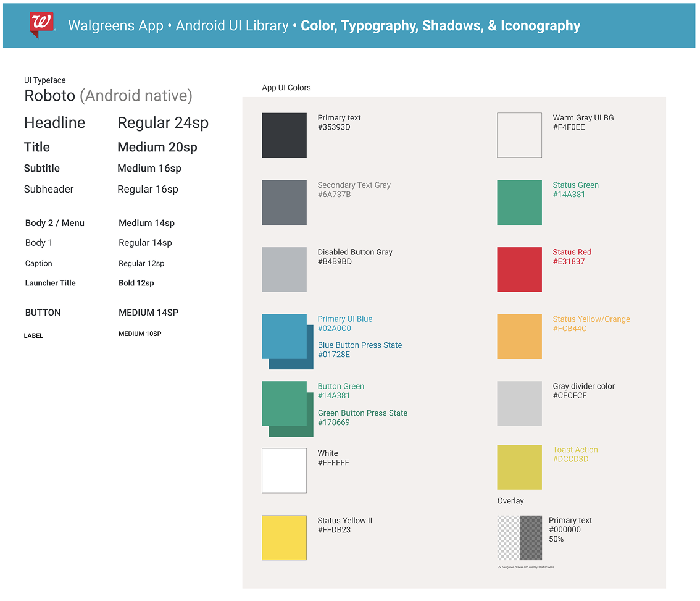Click hex code '#02A0C0'
Screen dimensions: 700x601
[x=335, y=329]
